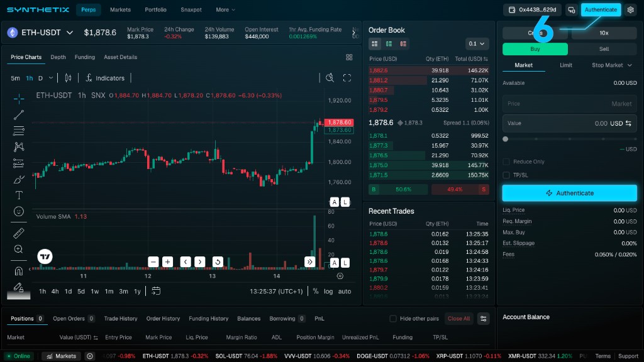Enter fullscreen chart mode
This screenshot has height=362, width=644.
[347, 78]
